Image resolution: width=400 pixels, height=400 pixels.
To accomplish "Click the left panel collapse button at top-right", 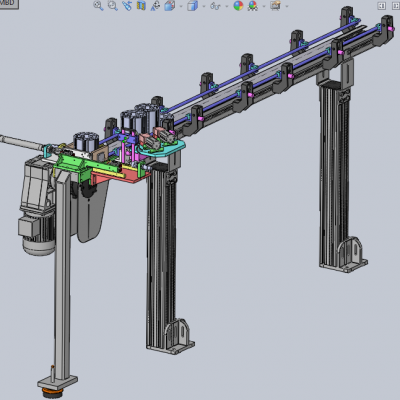I will pyautogui.click(x=381, y=5).
